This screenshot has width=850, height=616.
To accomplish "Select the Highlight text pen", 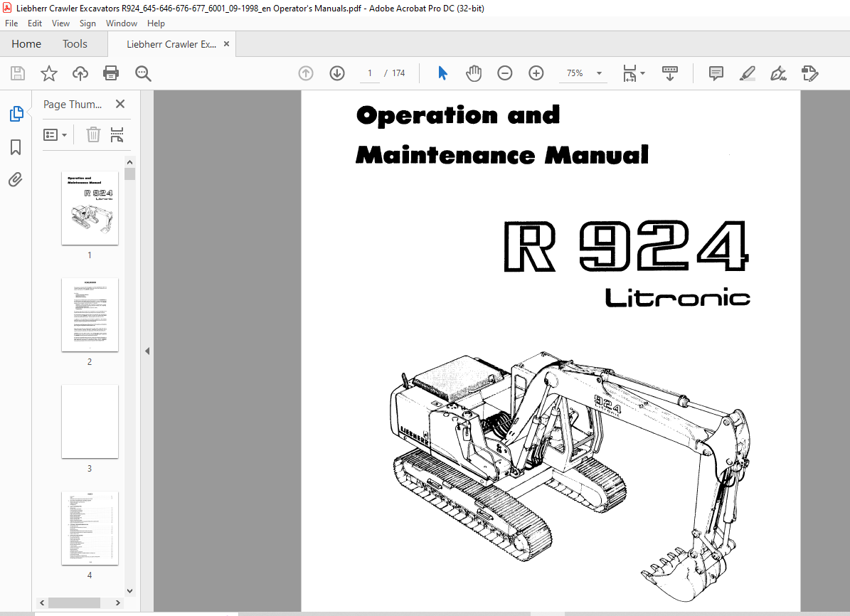I will click(748, 73).
